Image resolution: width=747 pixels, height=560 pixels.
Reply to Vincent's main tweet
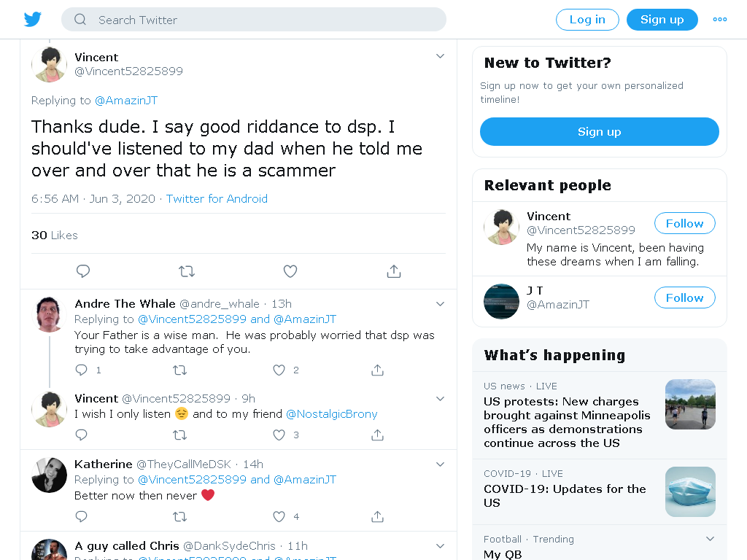click(x=83, y=271)
